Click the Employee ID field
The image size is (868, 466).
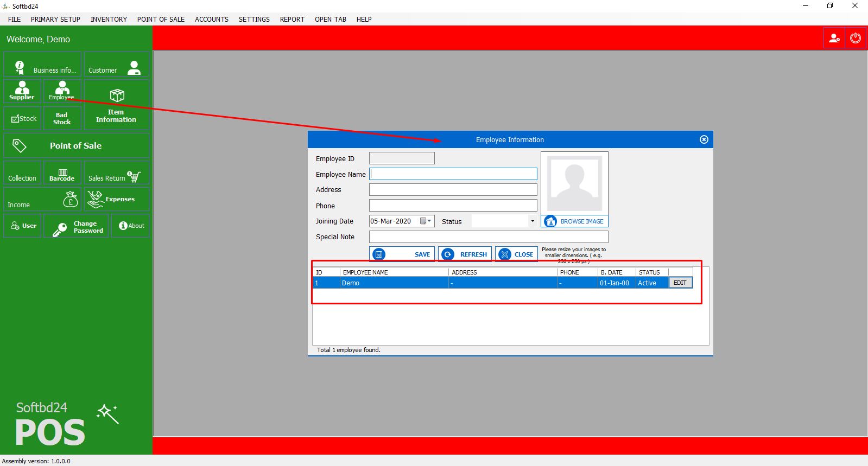tap(402, 158)
